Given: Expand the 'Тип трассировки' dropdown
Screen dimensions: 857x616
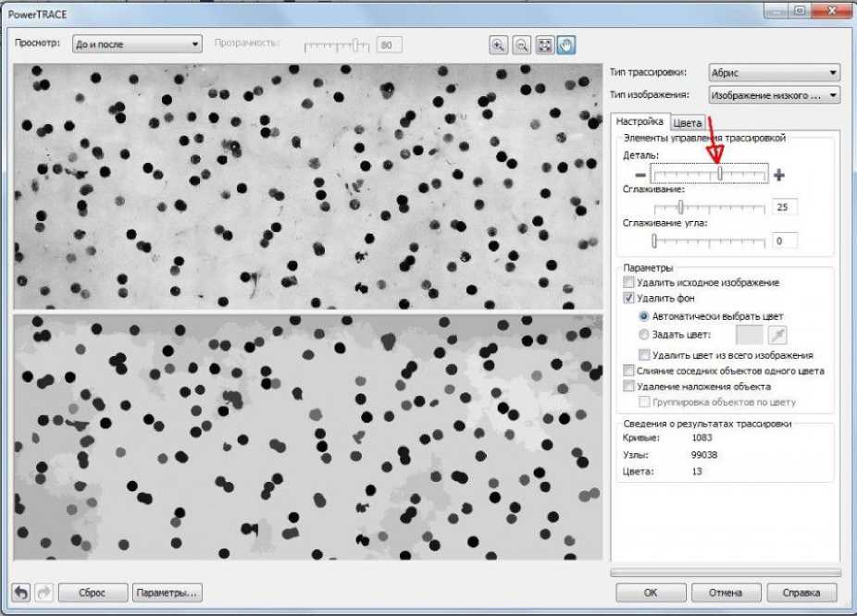Looking at the screenshot, I should tap(773, 72).
